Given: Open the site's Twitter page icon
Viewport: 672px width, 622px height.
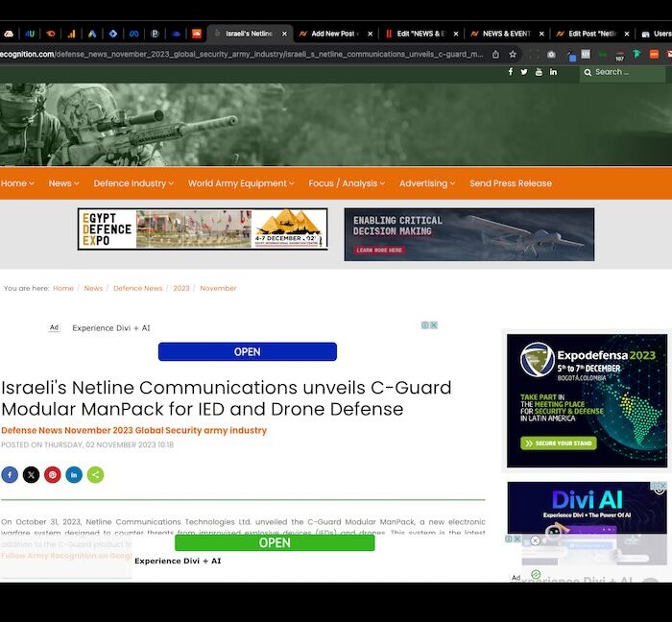Looking at the screenshot, I should pos(524,72).
